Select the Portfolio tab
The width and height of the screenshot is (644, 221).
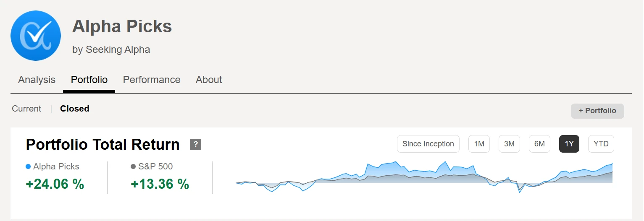[89, 80]
